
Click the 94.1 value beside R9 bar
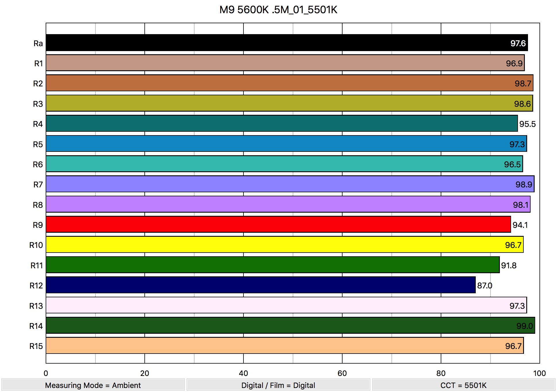coord(520,225)
